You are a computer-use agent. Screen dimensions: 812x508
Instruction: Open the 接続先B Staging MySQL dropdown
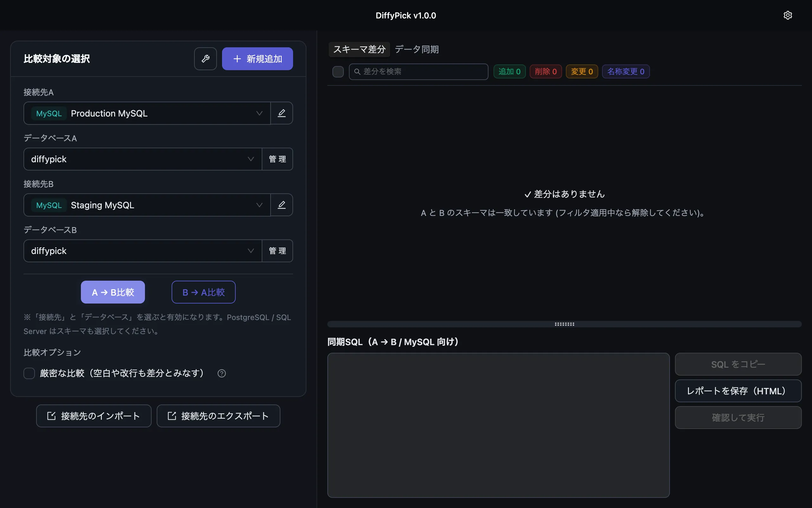pos(147,205)
